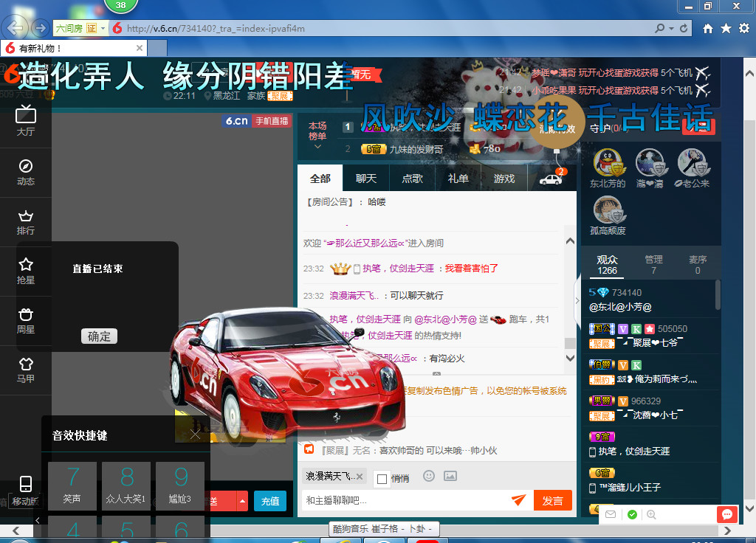
Task: Open browser favorites star icon
Action: [726, 29]
